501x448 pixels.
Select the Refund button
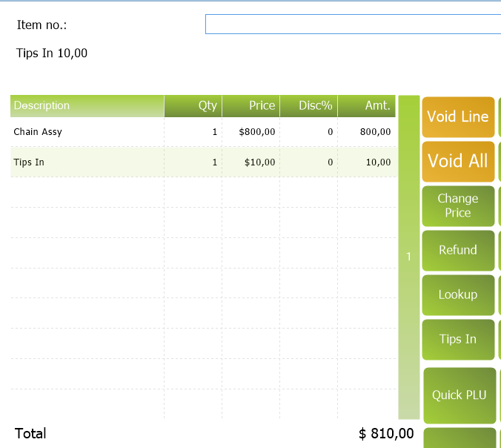(458, 250)
